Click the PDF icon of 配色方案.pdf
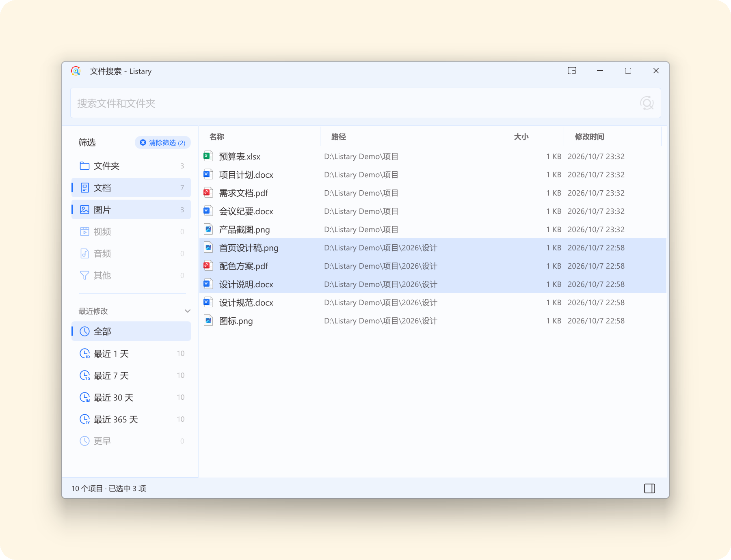 point(208,266)
